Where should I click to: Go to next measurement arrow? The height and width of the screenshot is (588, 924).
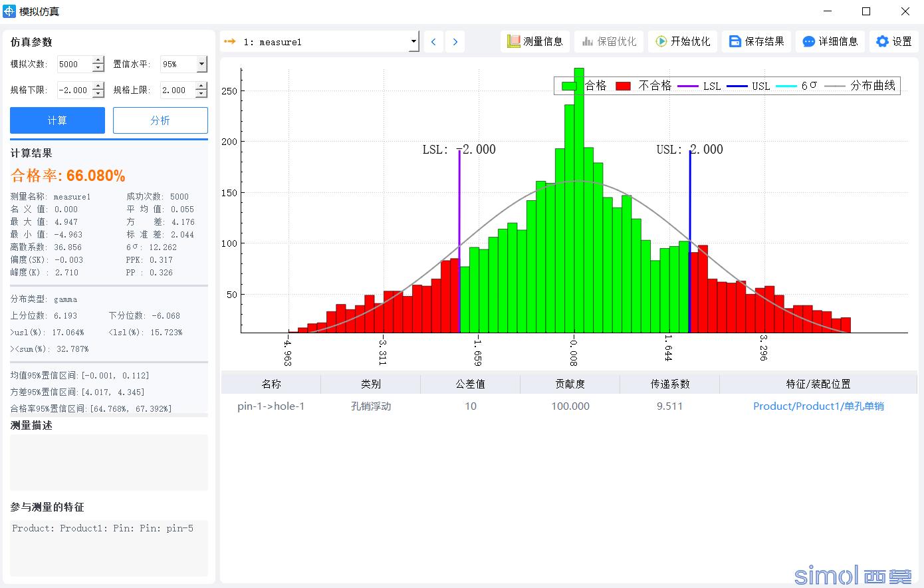click(455, 42)
